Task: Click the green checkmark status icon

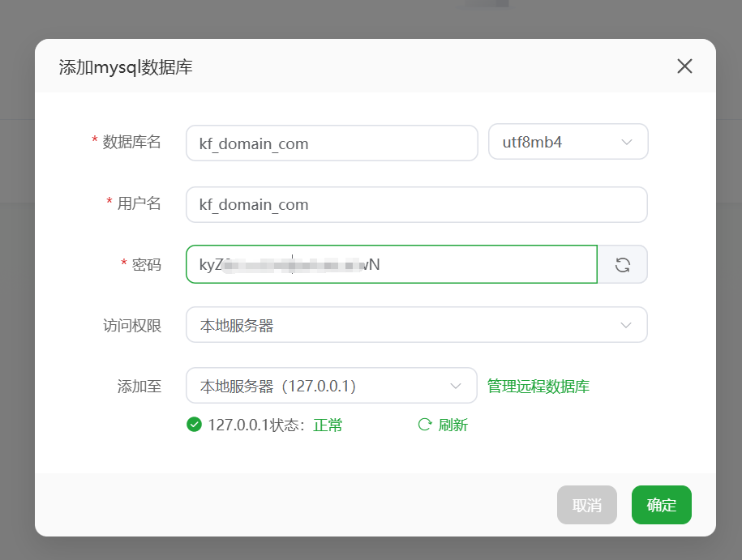Action: [194, 425]
